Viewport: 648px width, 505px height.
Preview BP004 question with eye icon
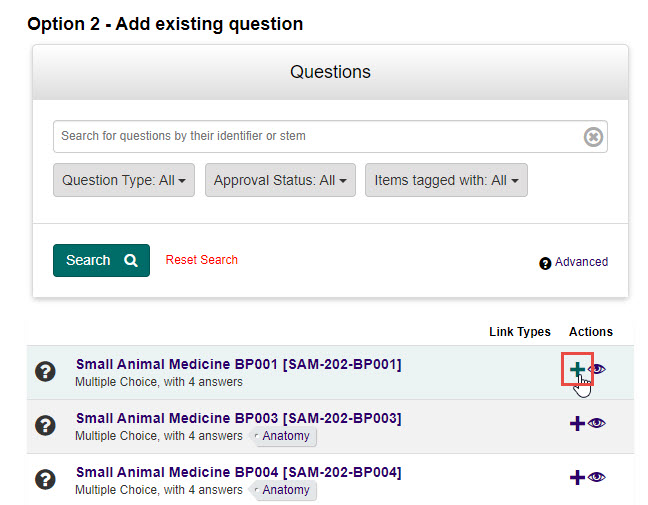(x=597, y=478)
